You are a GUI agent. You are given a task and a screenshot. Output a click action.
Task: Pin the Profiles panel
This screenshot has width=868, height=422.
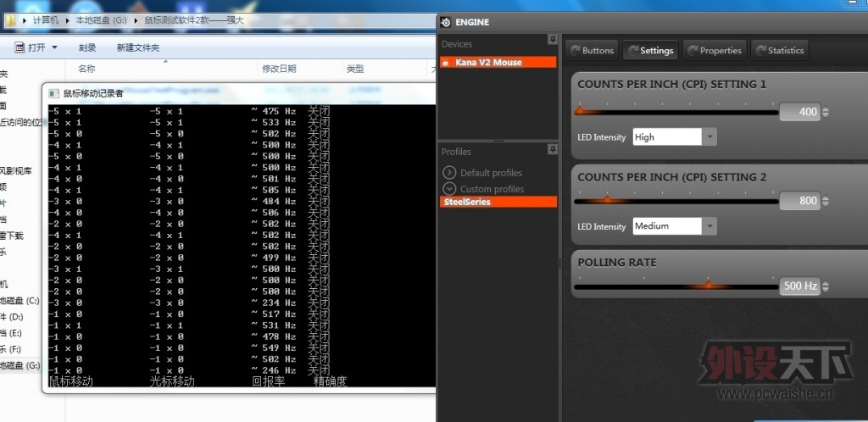552,149
